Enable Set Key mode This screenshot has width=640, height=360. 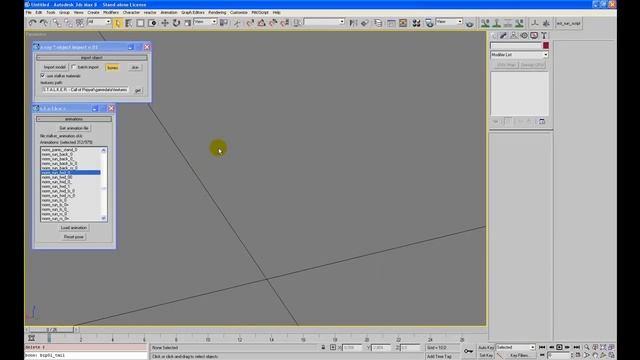click(486, 356)
